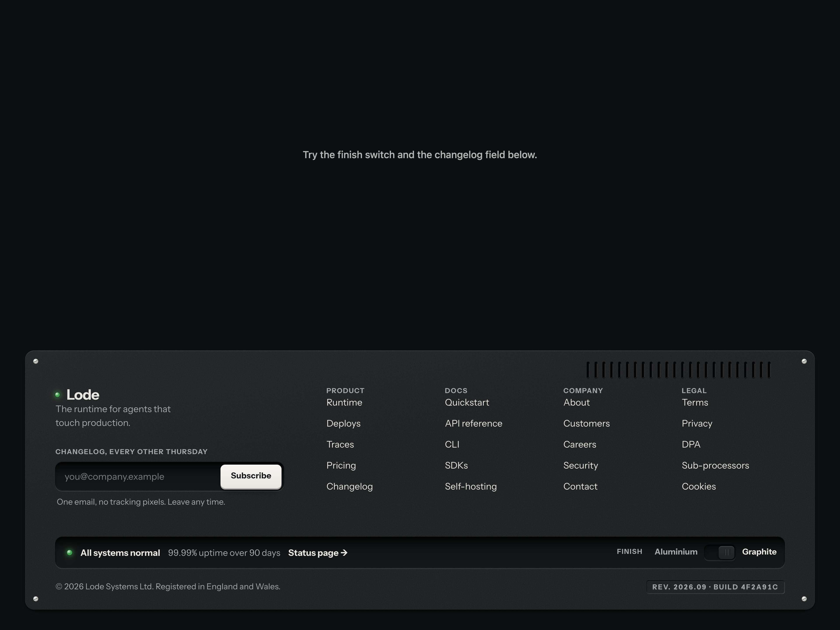The height and width of the screenshot is (630, 840).
Task: Select the Aluminium finish label
Action: (676, 552)
